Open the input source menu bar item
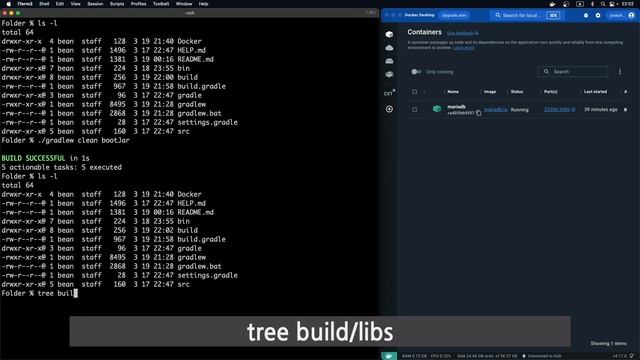The image size is (640, 360). [x=580, y=4]
